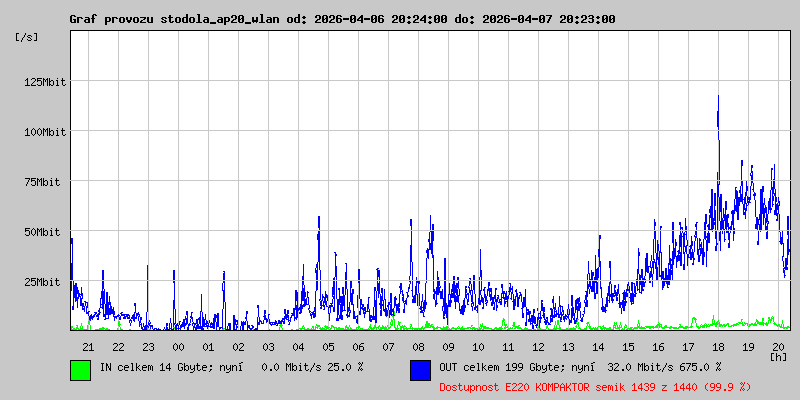Click the '11' hour label on x-axis
This screenshot has height=400, width=800.
[508, 347]
